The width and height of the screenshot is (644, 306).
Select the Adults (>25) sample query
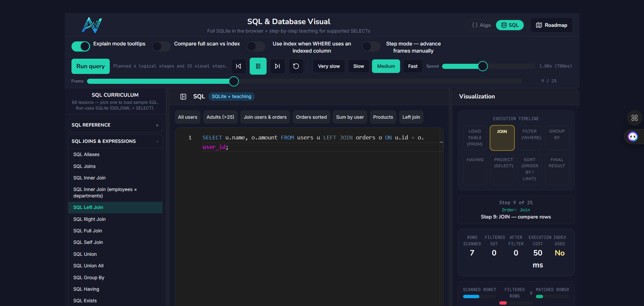point(220,117)
